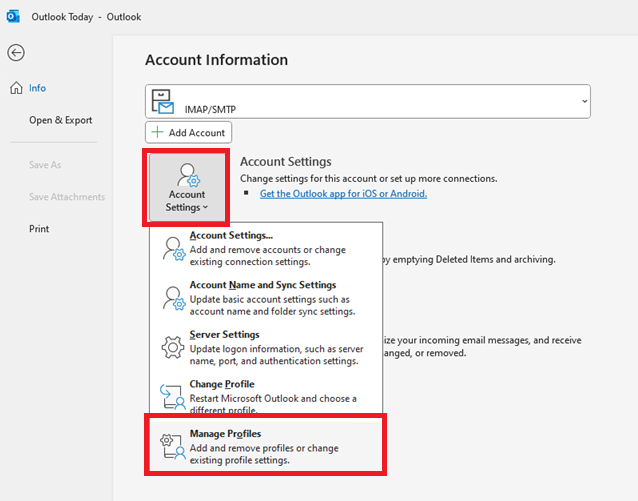
Task: Choose Account Settings... from the dropdown menu
Action: click(x=266, y=248)
